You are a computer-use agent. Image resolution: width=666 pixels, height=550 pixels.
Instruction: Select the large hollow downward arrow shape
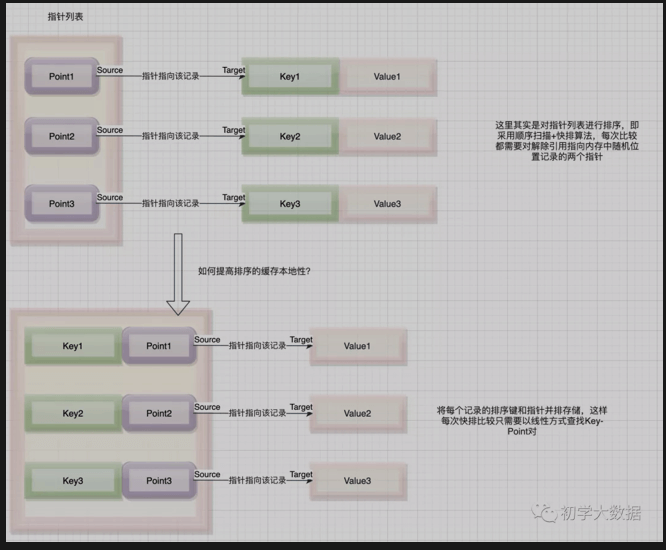(x=178, y=274)
